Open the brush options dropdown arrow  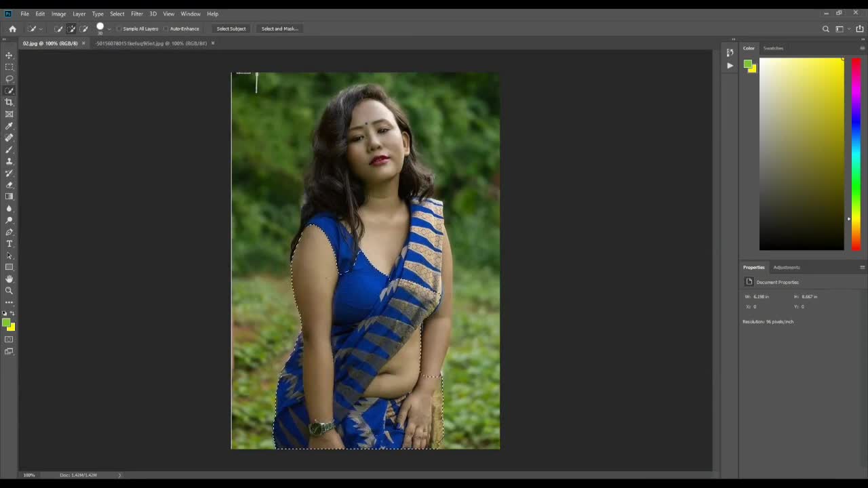coord(109,28)
